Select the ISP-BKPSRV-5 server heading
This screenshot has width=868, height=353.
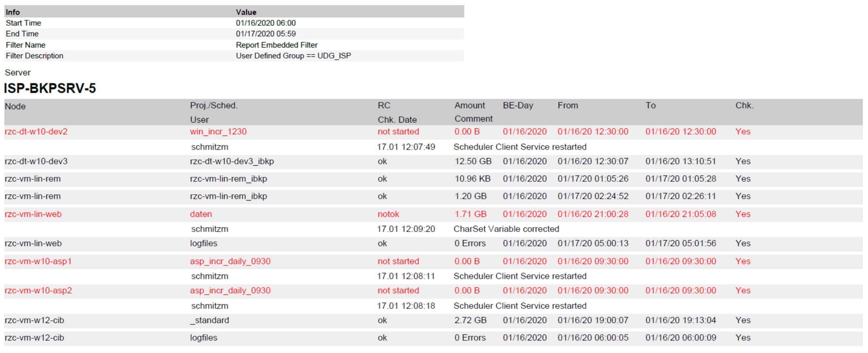[50, 88]
